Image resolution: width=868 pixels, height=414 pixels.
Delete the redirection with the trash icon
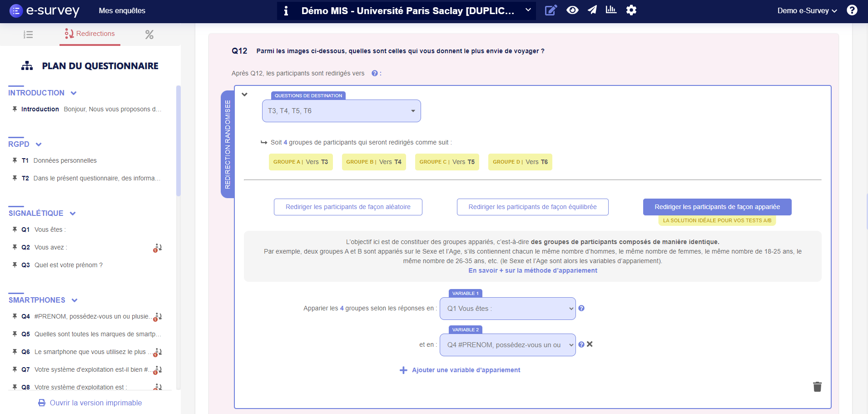tap(817, 387)
